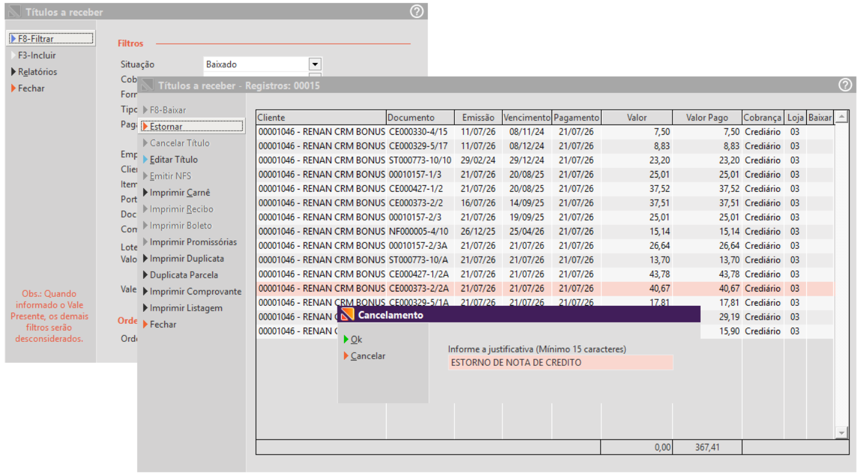
Task: Click the table scrollbar up arrow
Action: (x=842, y=117)
